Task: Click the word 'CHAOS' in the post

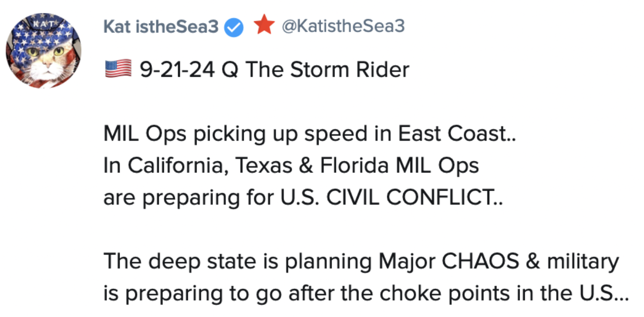Action: [x=480, y=262]
